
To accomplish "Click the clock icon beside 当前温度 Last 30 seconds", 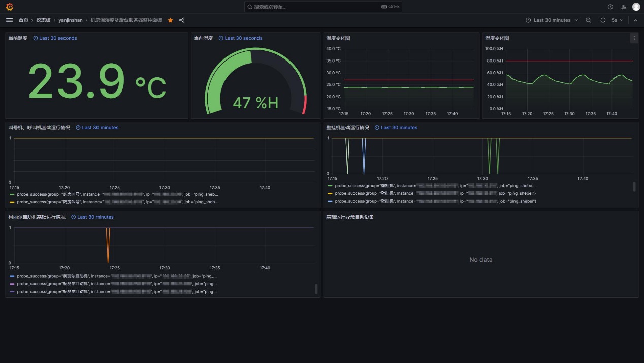I will coord(36,38).
